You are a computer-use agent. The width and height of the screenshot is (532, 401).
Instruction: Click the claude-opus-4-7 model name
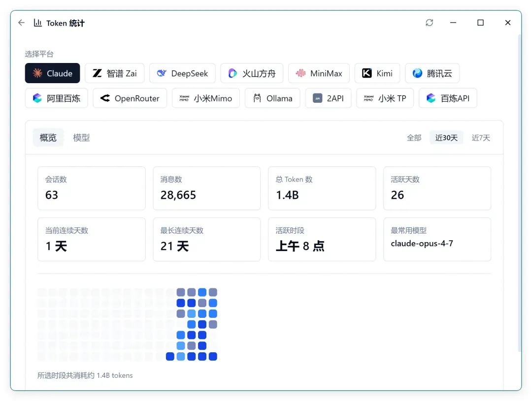click(422, 244)
